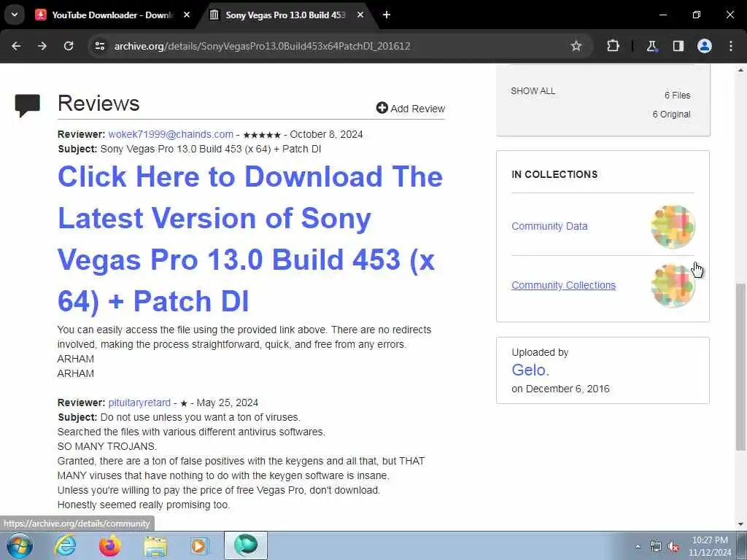Click the Community Collections thumbnail image
The image size is (747, 560).
[673, 286]
